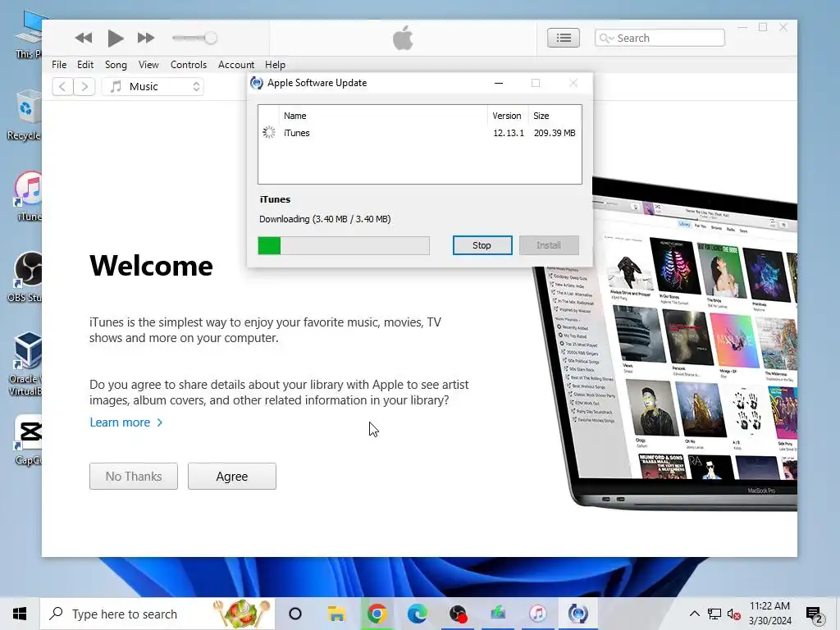Expand the Music media type dropdown
The width and height of the screenshot is (840, 630).
coord(153,87)
